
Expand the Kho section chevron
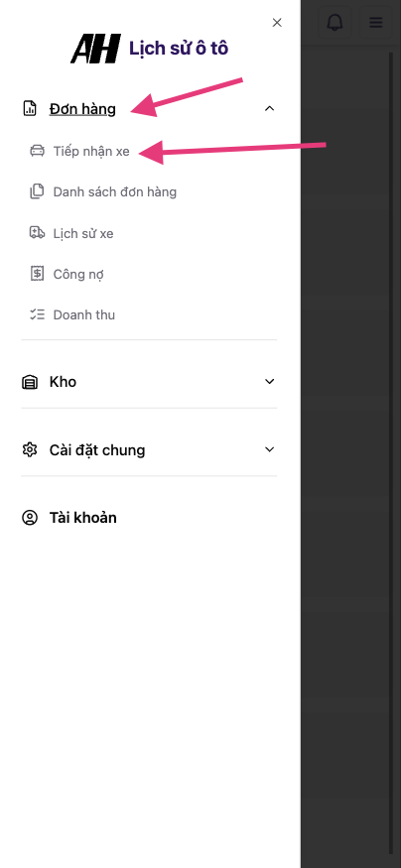point(270,381)
